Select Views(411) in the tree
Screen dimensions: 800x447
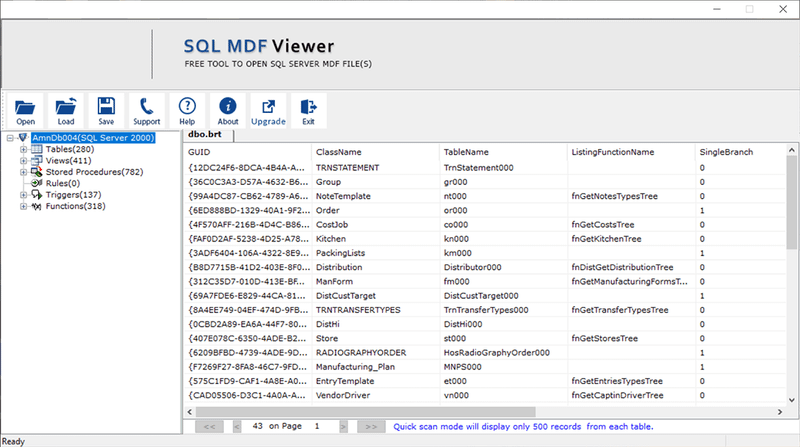[68, 160]
